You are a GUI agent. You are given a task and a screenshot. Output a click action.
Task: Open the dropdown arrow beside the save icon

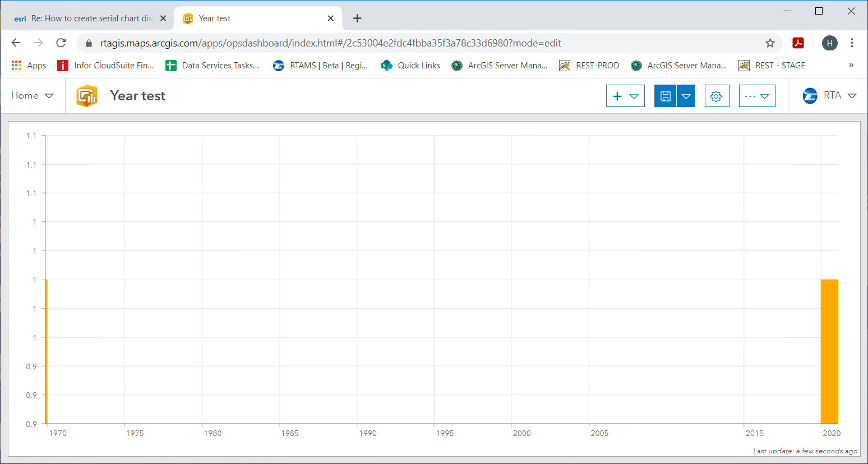[685, 95]
